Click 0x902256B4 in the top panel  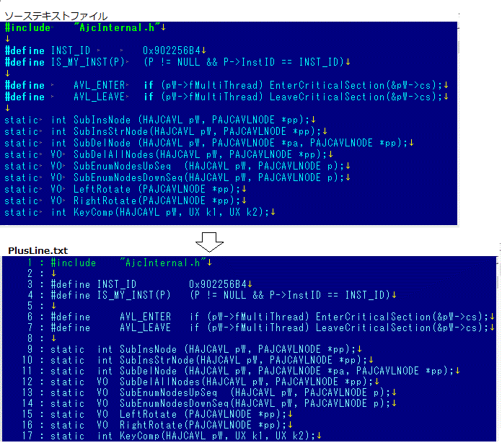[172, 50]
